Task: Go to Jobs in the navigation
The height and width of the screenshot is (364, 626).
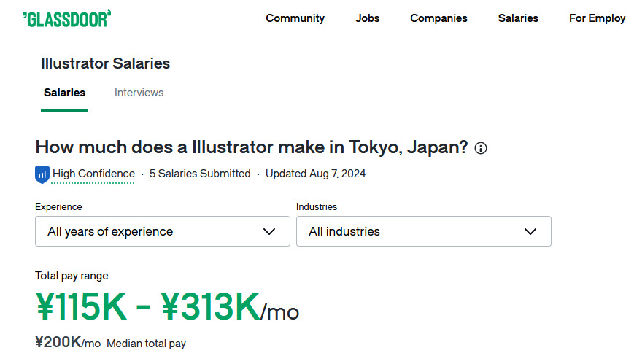Action: coord(368,18)
